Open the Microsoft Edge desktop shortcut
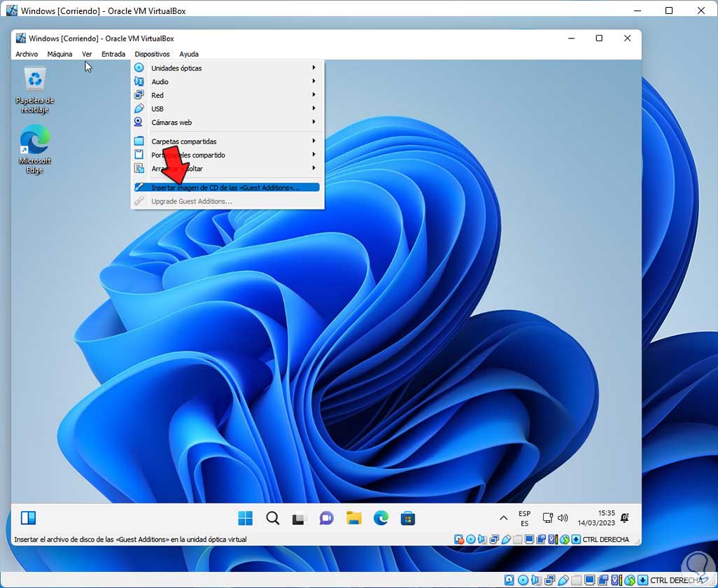The width and height of the screenshot is (718, 588). 35,149
